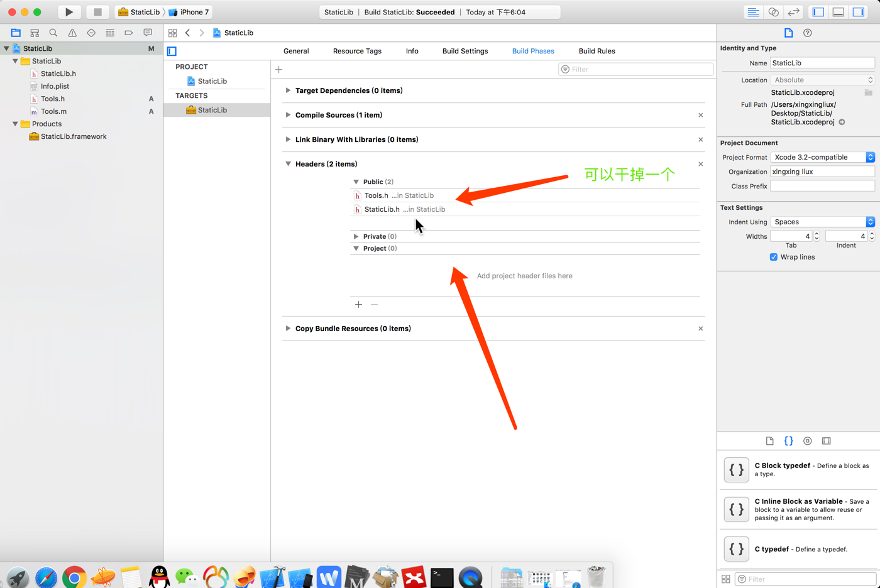Remove the Headers build phase
Viewport: 880px width, 588px height.
pos(700,164)
